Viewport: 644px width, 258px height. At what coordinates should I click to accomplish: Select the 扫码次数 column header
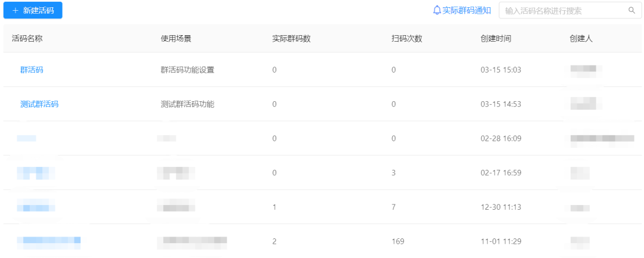[x=407, y=39]
